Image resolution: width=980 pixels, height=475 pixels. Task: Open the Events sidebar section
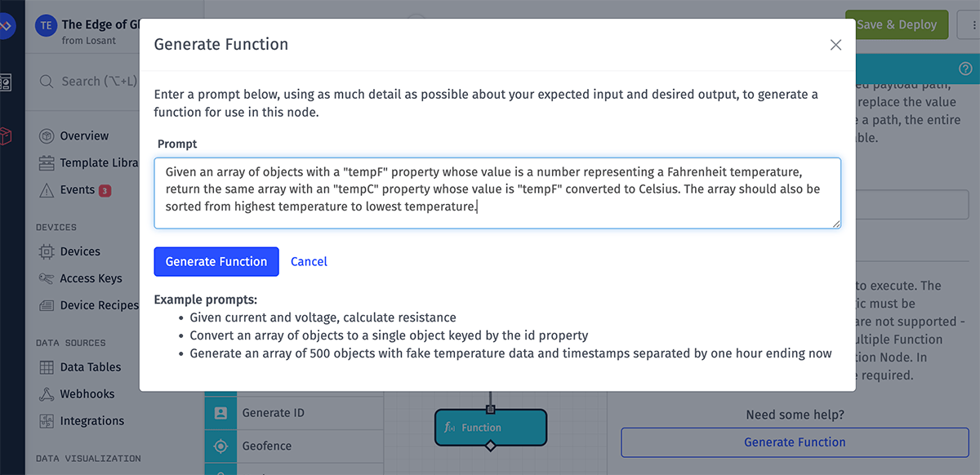78,190
